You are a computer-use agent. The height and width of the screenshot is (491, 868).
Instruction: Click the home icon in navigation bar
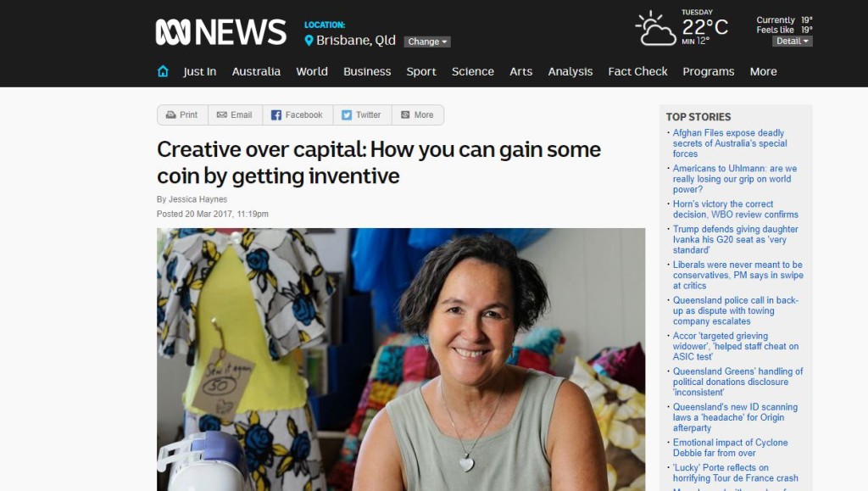pyautogui.click(x=163, y=71)
